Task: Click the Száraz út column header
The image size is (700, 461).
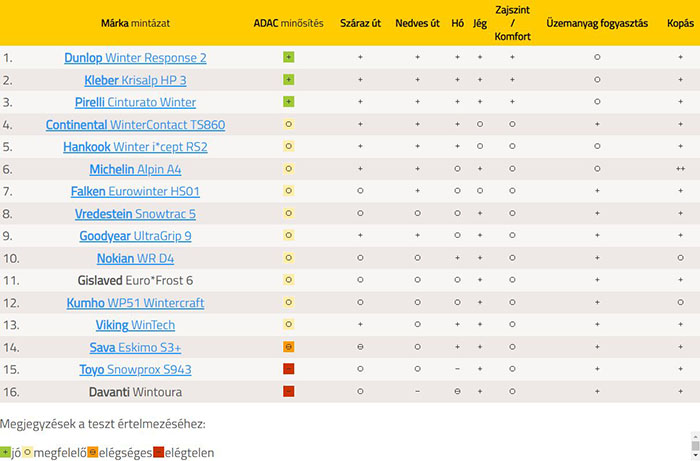Action: pyautogui.click(x=360, y=23)
